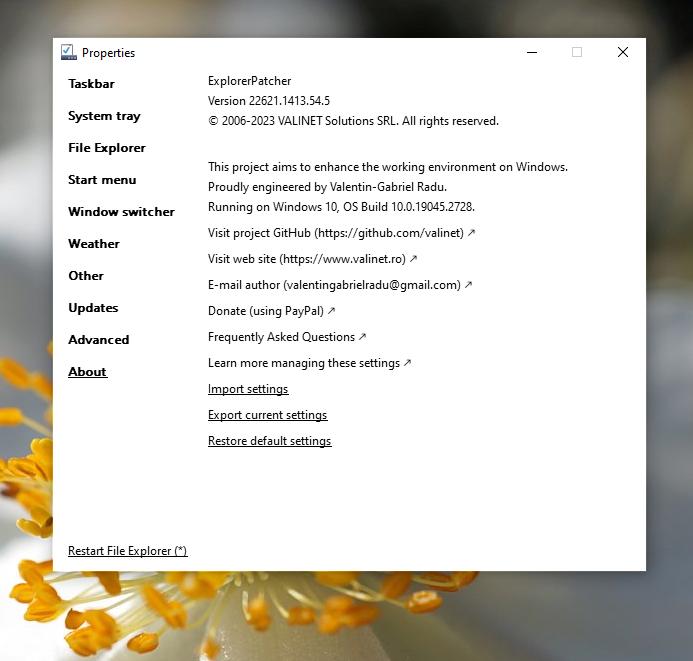Open the File Explorer section
The image size is (693, 661).
[x=107, y=148]
